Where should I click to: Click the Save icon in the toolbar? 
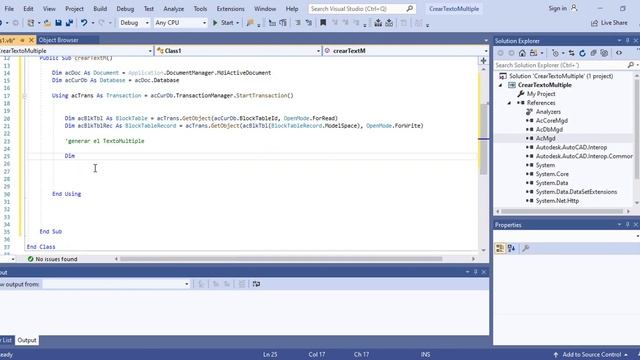(x=58, y=23)
